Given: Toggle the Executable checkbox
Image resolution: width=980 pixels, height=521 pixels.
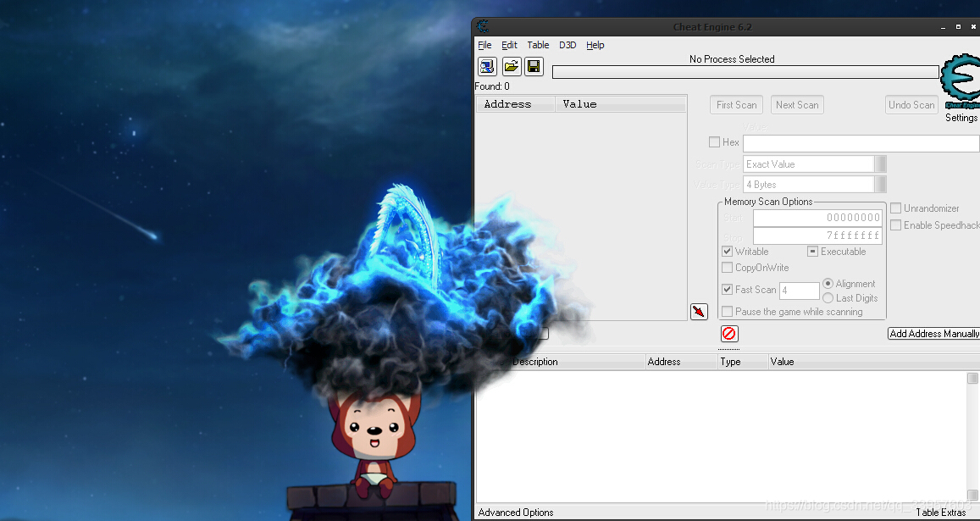Looking at the screenshot, I should (812, 252).
